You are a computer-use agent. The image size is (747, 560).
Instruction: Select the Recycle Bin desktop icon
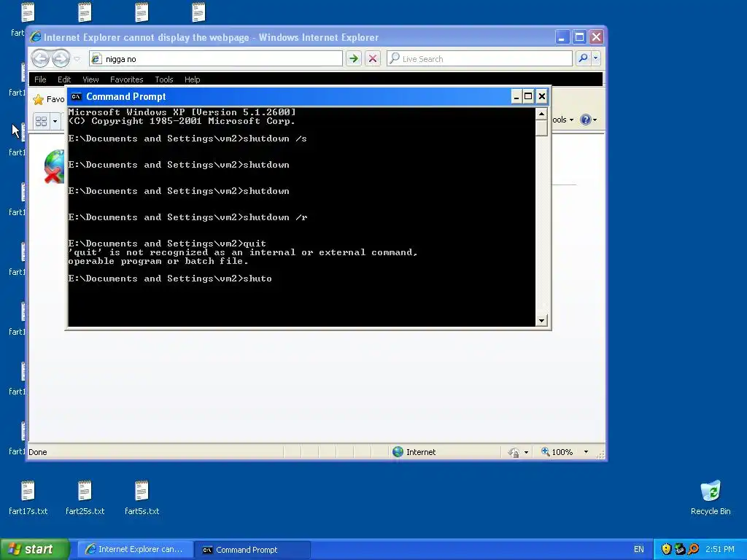(711, 498)
